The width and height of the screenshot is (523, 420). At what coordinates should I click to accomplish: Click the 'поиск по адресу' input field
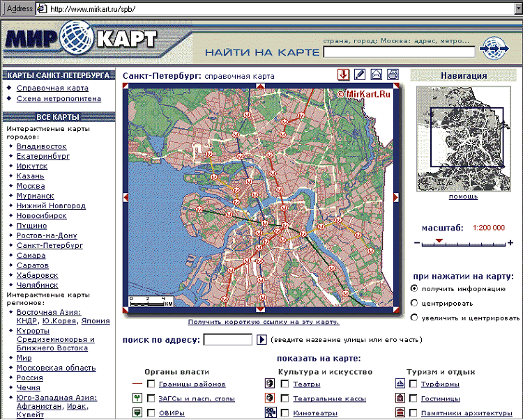pyautogui.click(x=228, y=339)
